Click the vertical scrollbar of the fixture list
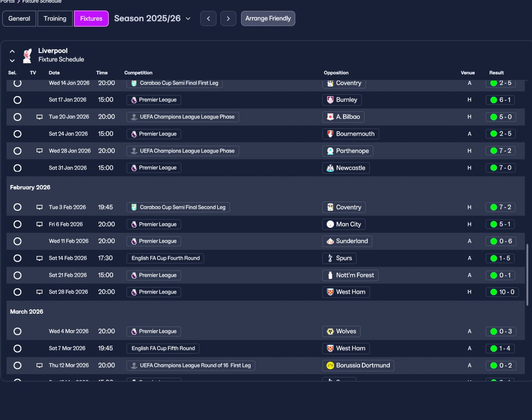This screenshot has height=420, width=532. coord(527,274)
